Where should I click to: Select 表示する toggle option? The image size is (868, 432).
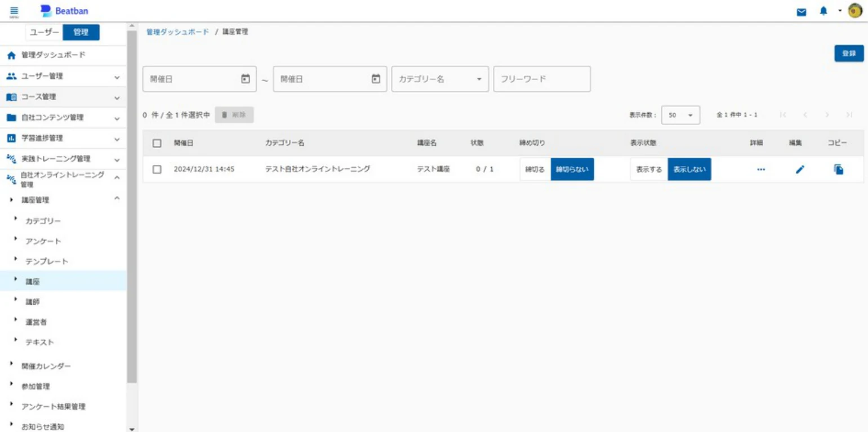[x=649, y=170]
